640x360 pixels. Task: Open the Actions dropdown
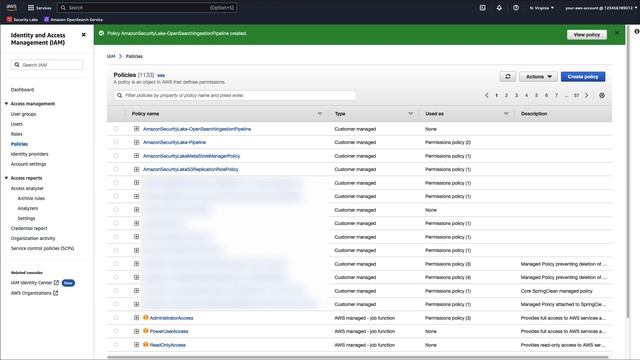[x=538, y=76]
